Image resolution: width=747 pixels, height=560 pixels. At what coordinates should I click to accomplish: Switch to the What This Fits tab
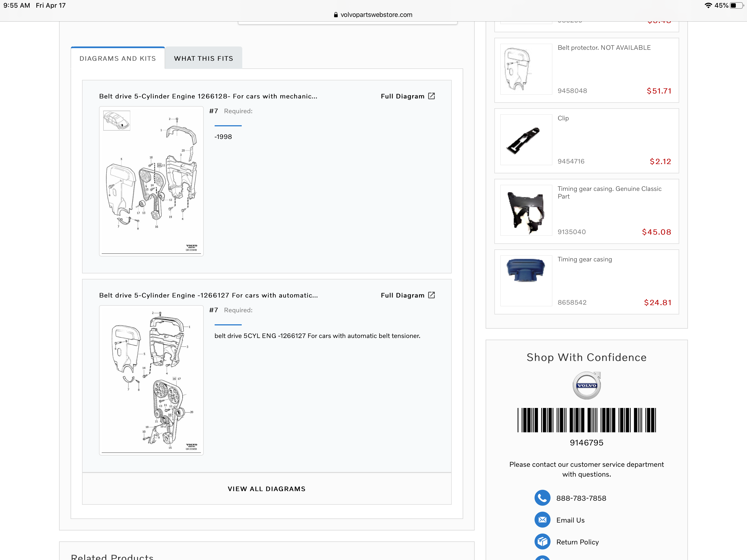coord(203,59)
